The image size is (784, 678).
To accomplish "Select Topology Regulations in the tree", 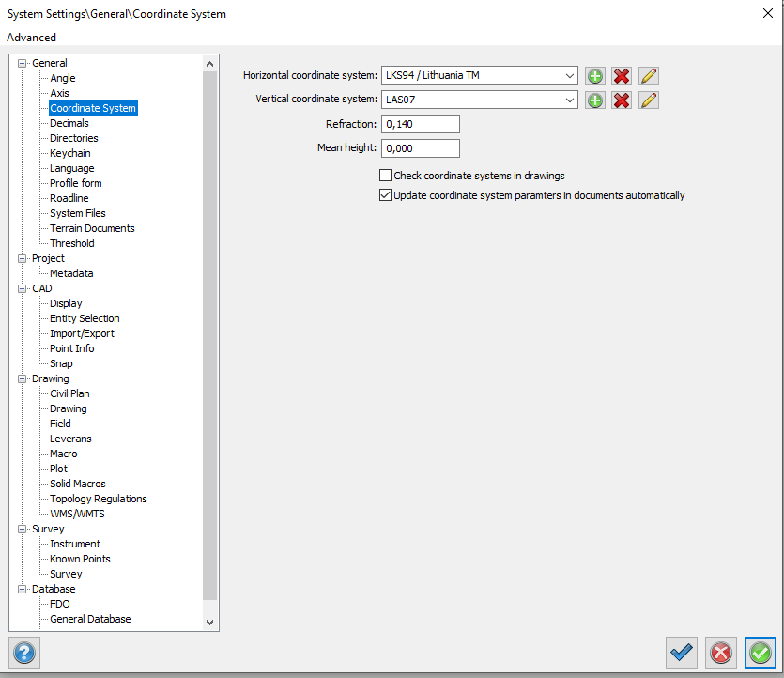I will (x=98, y=499).
